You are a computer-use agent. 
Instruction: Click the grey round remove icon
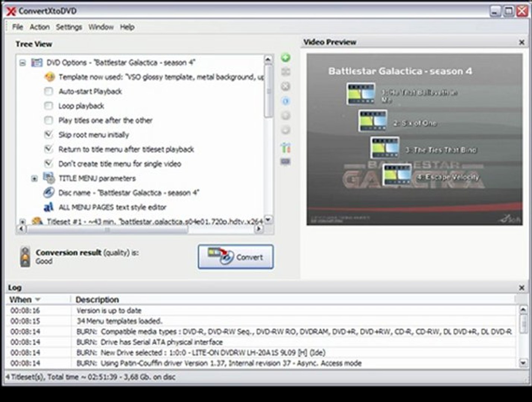tap(286, 86)
